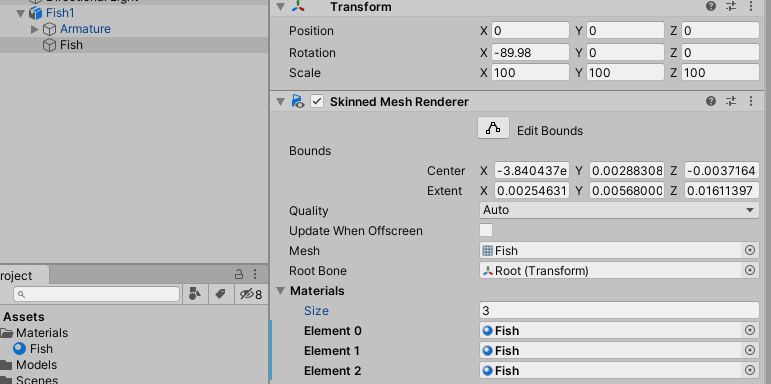Open Project panel three-dot menu
771x384 pixels.
coord(255,274)
